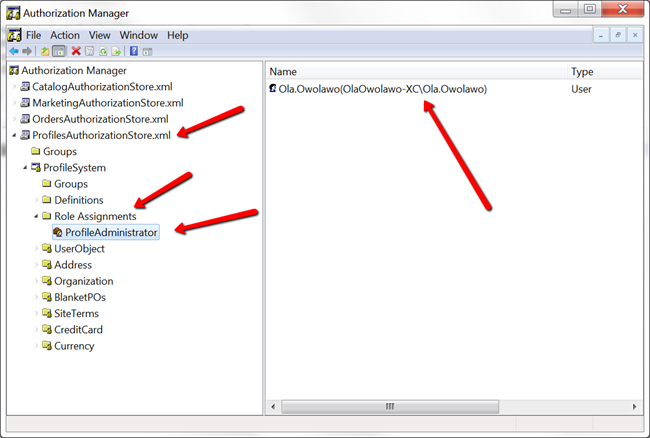Open the File menu
Screen dimensions: 650x438
[34, 35]
